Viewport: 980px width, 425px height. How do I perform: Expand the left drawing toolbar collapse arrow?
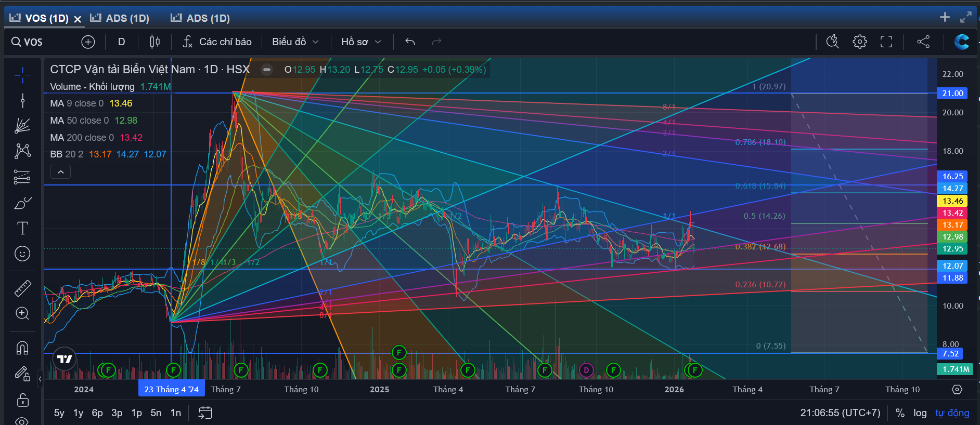pos(40,379)
